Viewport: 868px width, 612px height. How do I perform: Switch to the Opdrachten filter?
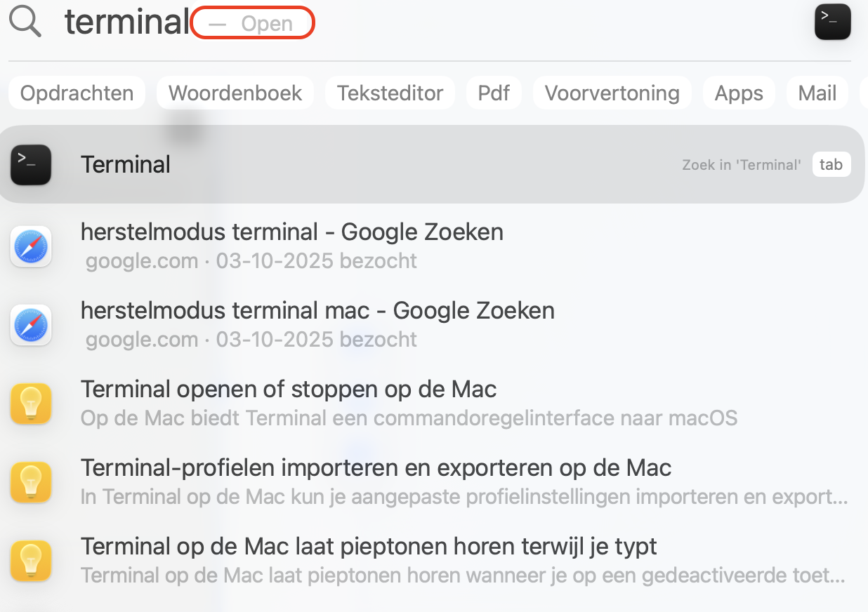coord(76,92)
